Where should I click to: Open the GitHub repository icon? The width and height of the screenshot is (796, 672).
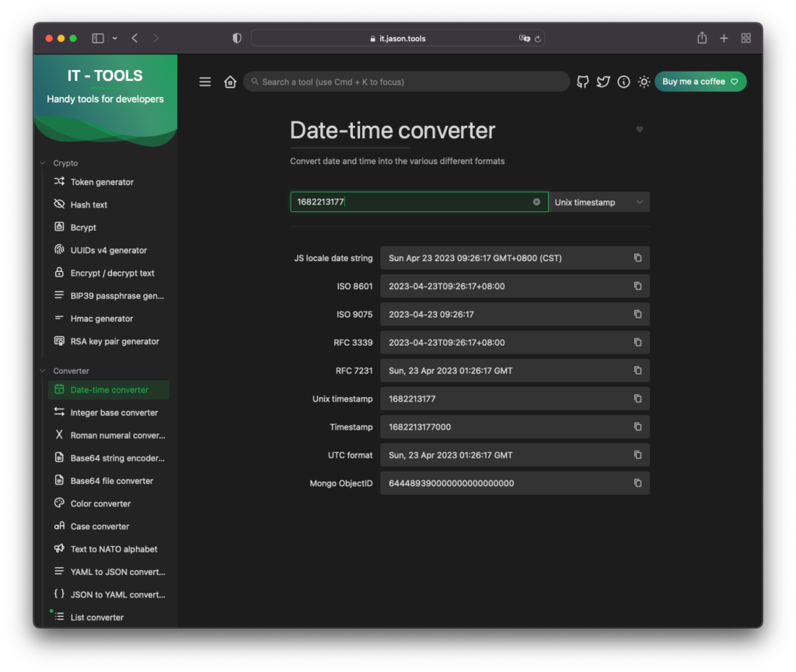click(x=583, y=82)
